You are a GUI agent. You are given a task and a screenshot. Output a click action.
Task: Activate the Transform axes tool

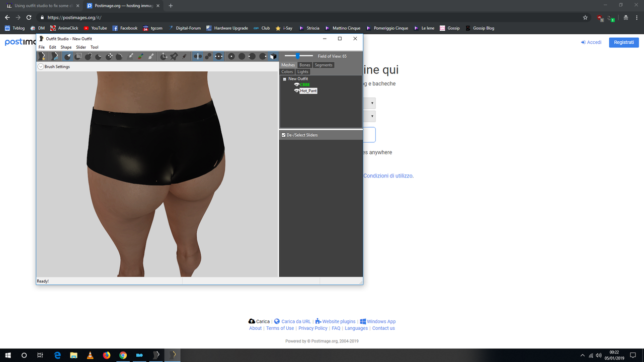pyautogui.click(x=164, y=56)
